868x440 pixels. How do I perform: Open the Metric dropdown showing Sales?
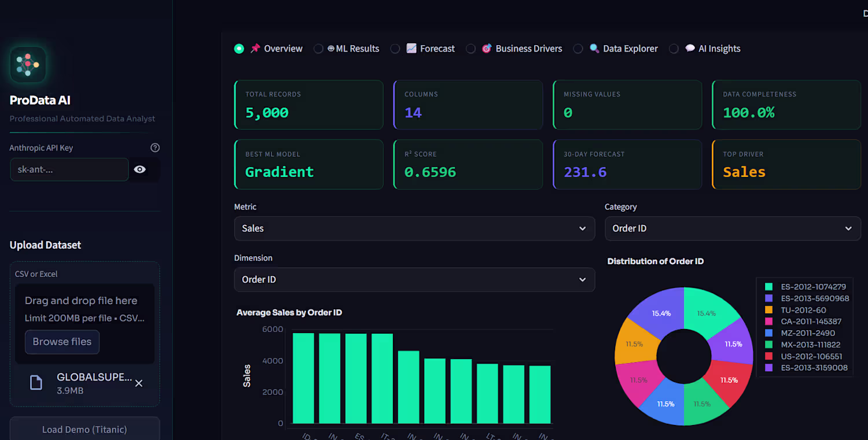click(x=414, y=228)
